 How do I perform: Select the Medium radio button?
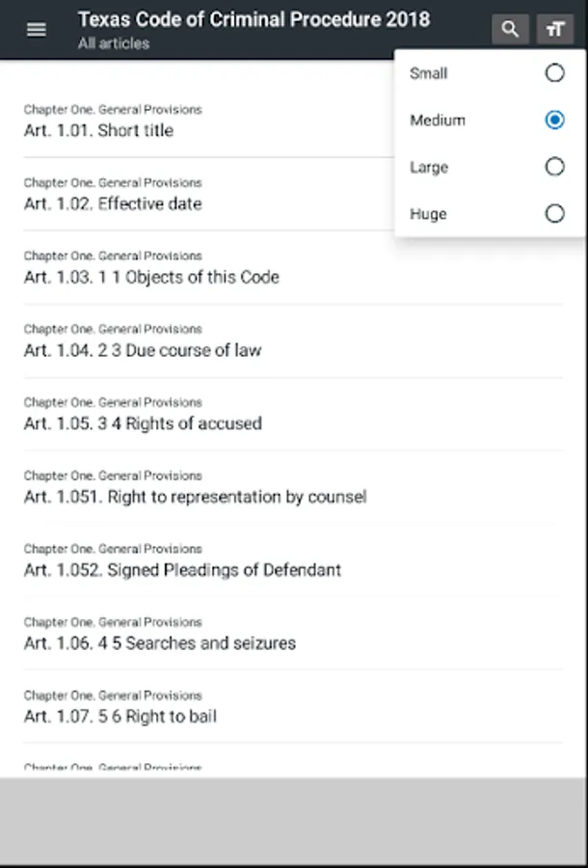(554, 121)
